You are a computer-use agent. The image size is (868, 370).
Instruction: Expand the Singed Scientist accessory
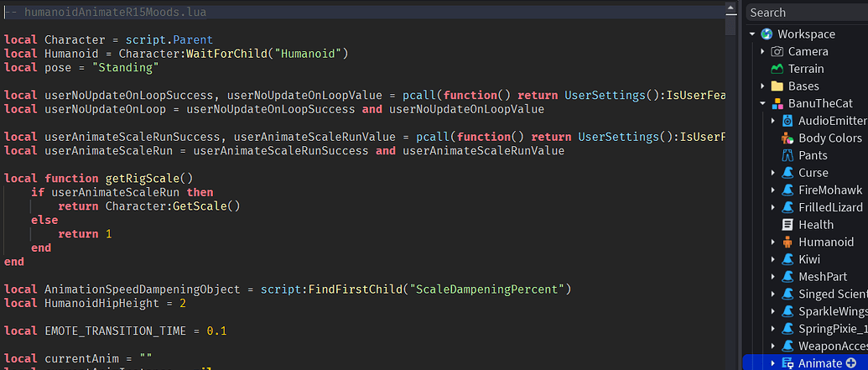(x=773, y=294)
